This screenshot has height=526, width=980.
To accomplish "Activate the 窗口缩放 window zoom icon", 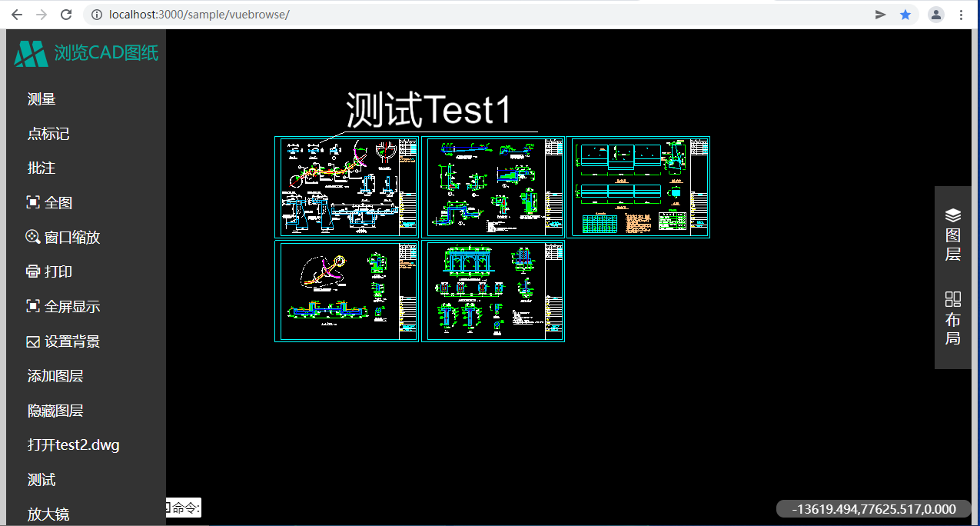I will pyautogui.click(x=33, y=237).
